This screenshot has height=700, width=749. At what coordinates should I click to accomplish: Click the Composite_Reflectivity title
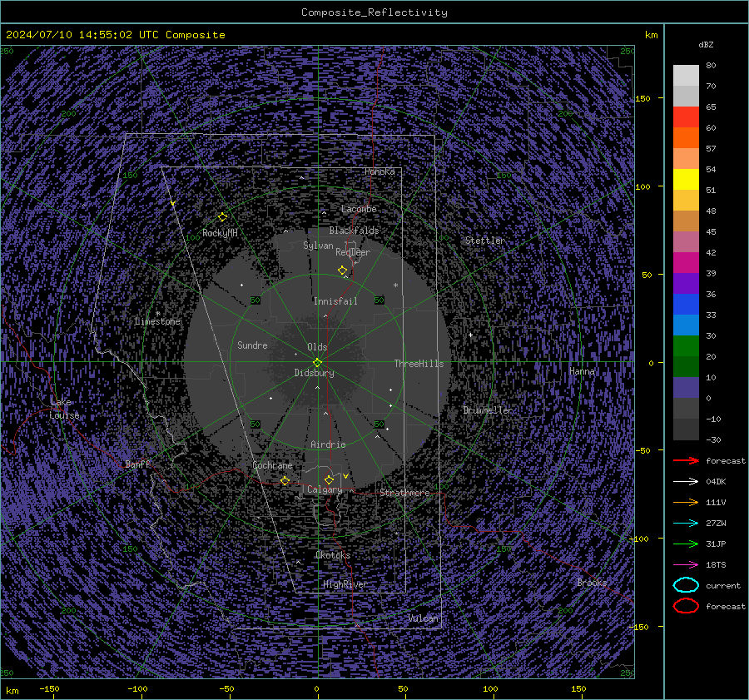point(374,12)
